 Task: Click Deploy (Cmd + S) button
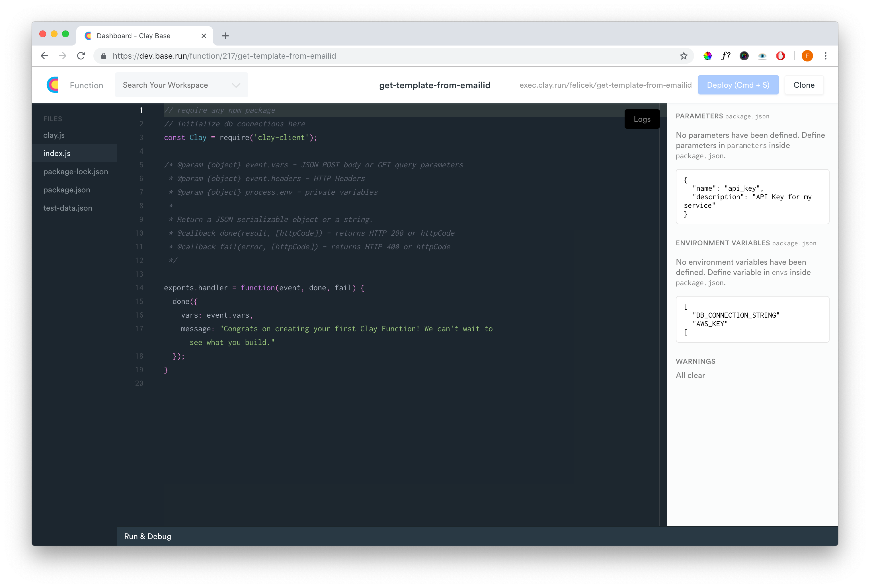tap(738, 85)
